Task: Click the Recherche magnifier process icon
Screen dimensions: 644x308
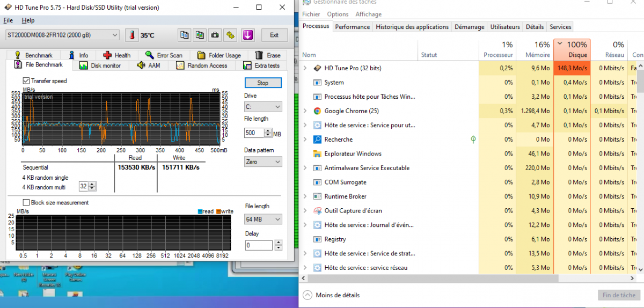Action: pyautogui.click(x=317, y=140)
